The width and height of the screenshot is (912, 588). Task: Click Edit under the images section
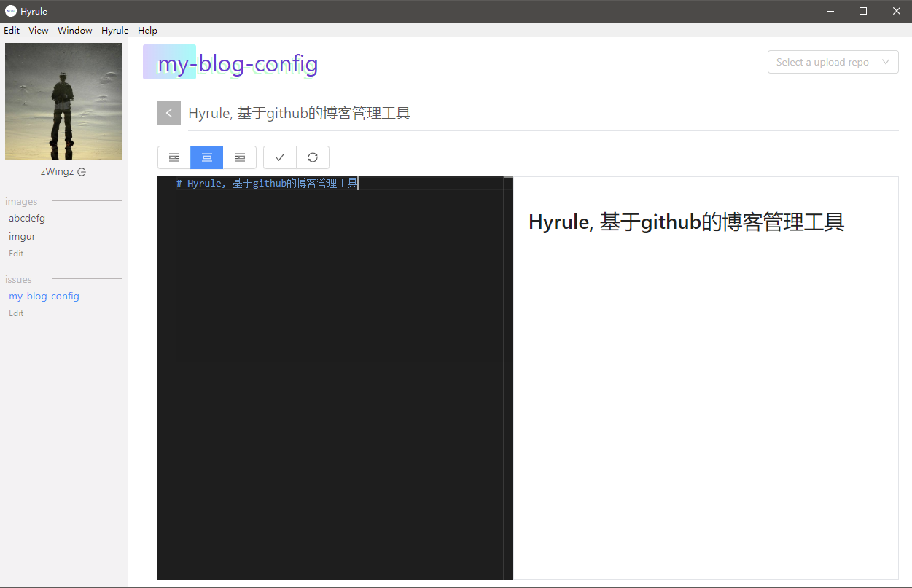16,254
